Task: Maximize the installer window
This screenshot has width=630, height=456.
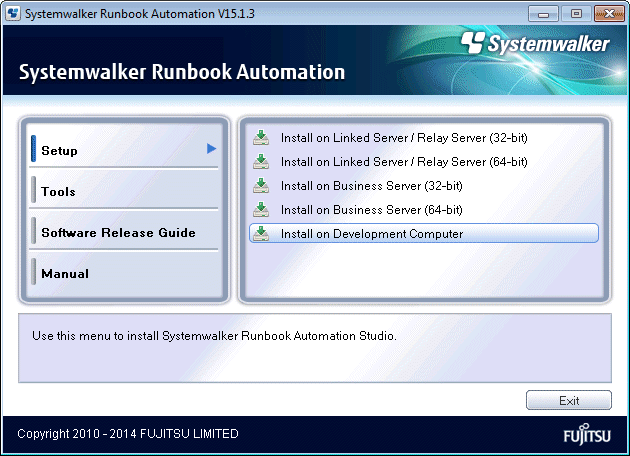Action: tap(576, 14)
